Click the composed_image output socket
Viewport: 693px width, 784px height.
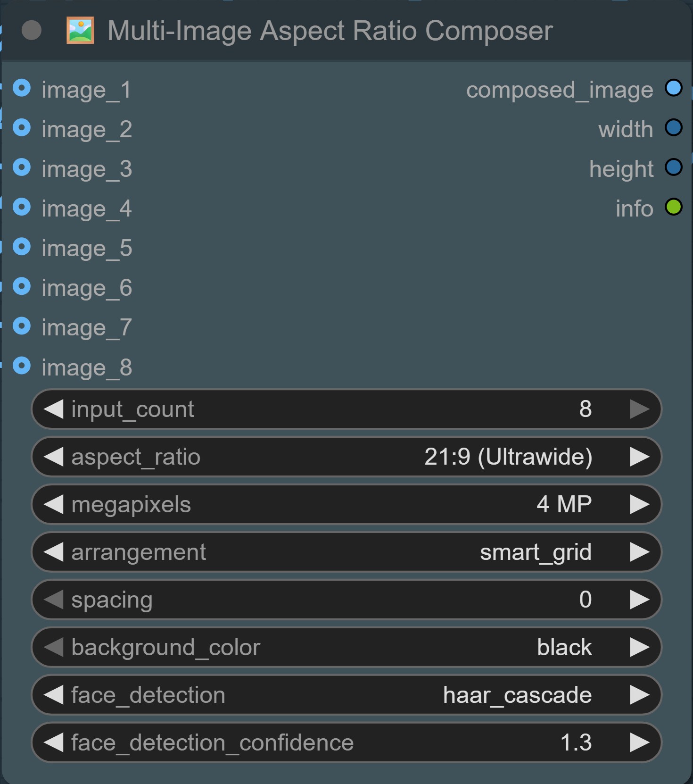[x=673, y=88]
